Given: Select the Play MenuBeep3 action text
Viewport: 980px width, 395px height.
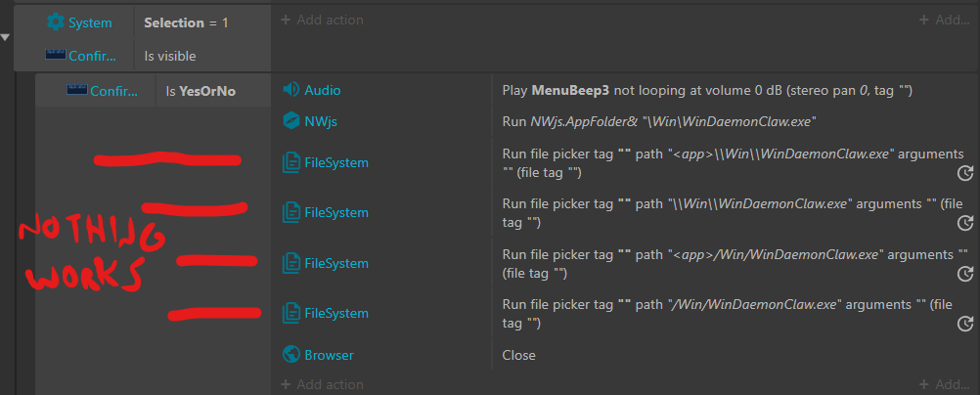Looking at the screenshot, I should click(x=706, y=90).
